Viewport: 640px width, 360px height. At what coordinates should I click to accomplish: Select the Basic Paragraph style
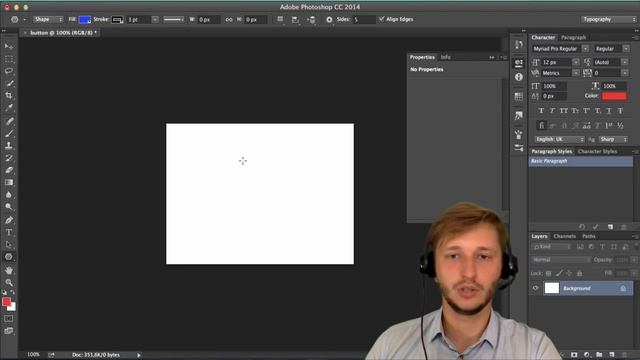click(580, 161)
